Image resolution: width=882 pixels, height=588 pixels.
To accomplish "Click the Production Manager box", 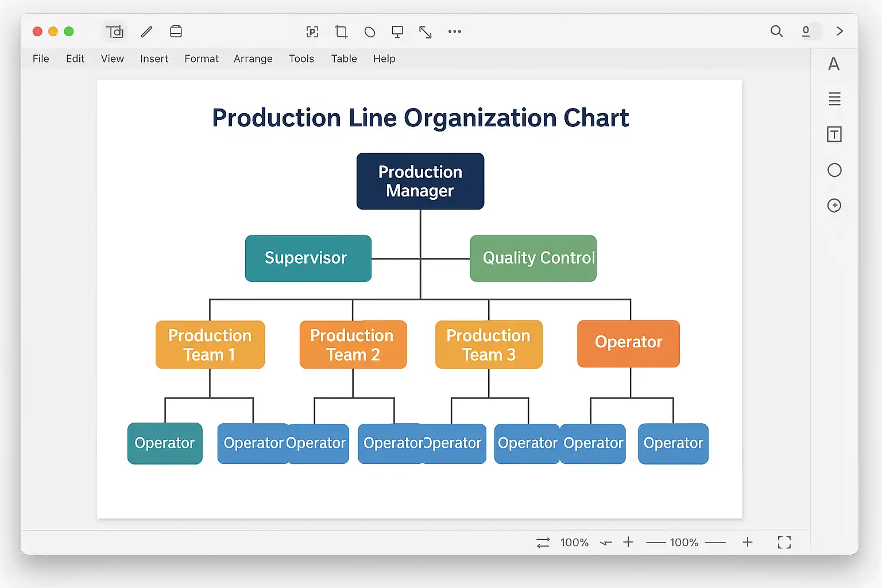I will [x=420, y=181].
